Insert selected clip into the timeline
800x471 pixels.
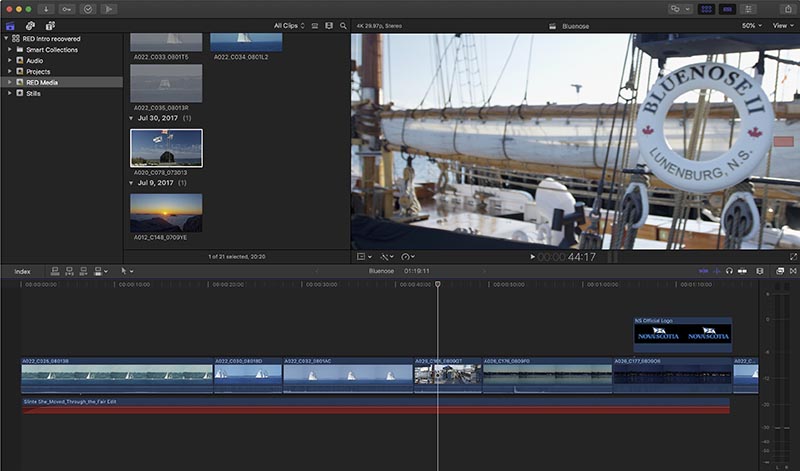[x=69, y=271]
